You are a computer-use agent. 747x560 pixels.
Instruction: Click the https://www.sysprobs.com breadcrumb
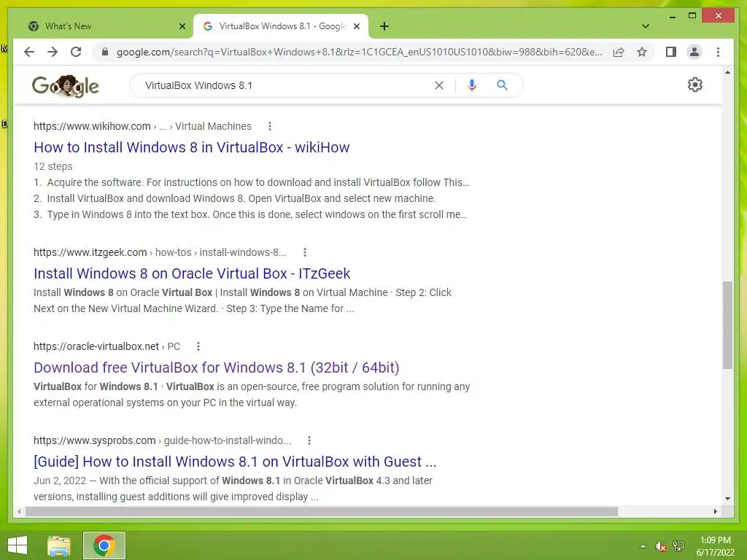94,440
